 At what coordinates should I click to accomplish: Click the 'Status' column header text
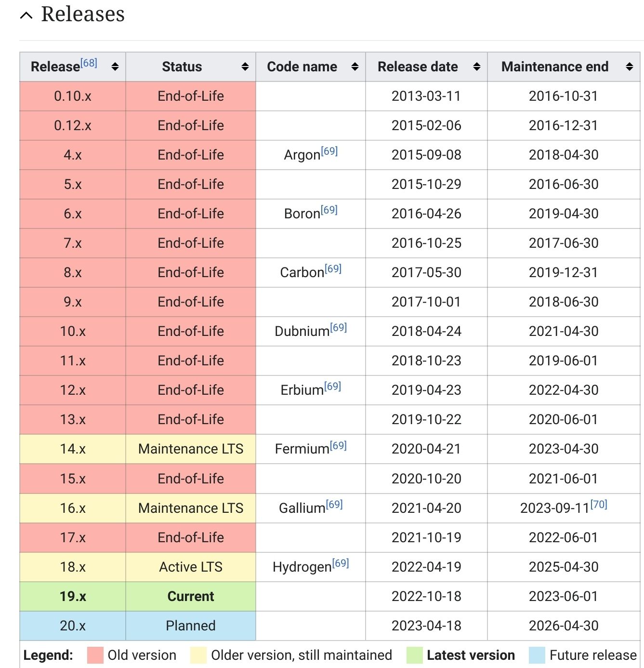[182, 67]
